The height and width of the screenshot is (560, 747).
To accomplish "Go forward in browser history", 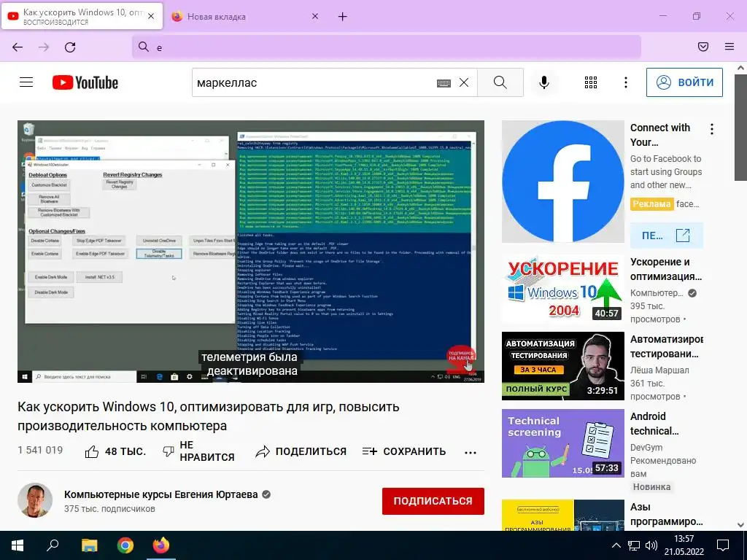I will click(x=44, y=47).
